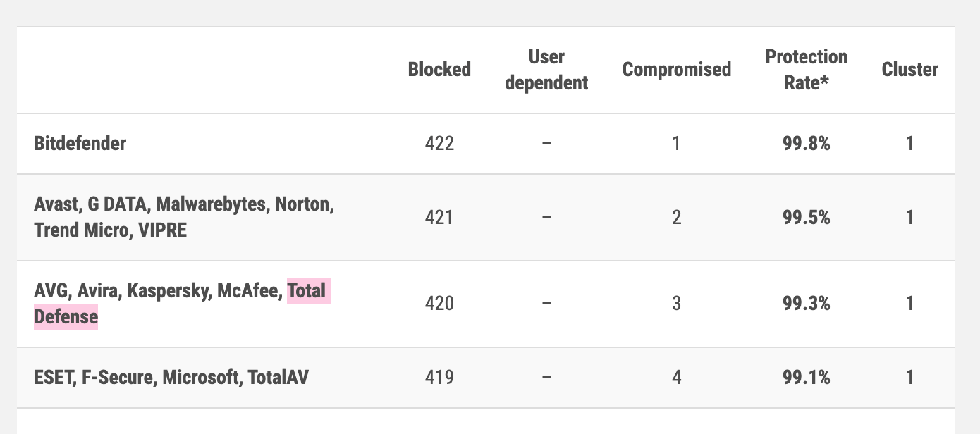The image size is (980, 434).
Task: Click the Cluster column header
Action: click(x=909, y=69)
